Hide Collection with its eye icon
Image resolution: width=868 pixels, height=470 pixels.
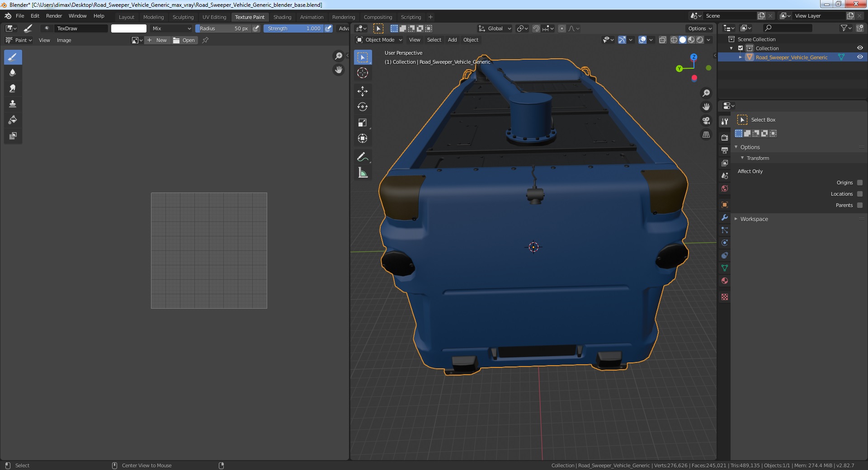point(860,48)
